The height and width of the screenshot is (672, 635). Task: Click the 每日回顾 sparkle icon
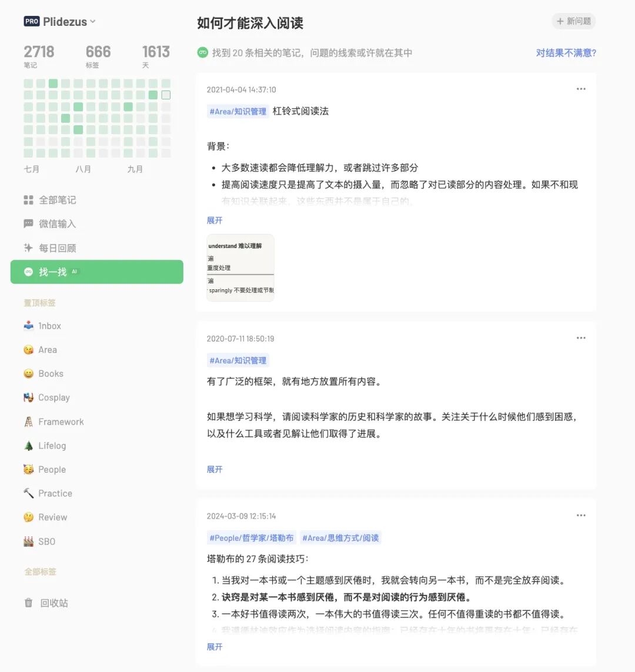point(28,248)
